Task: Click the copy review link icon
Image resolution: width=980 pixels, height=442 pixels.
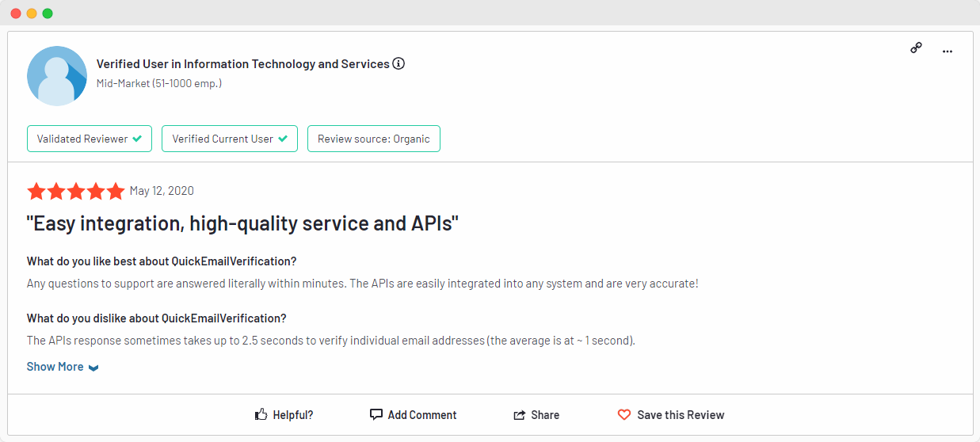Action: click(x=916, y=48)
